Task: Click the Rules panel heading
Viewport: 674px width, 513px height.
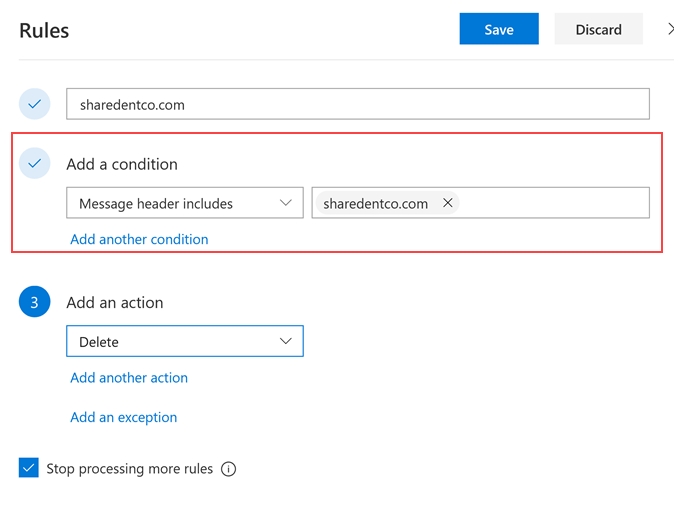Action: click(44, 30)
